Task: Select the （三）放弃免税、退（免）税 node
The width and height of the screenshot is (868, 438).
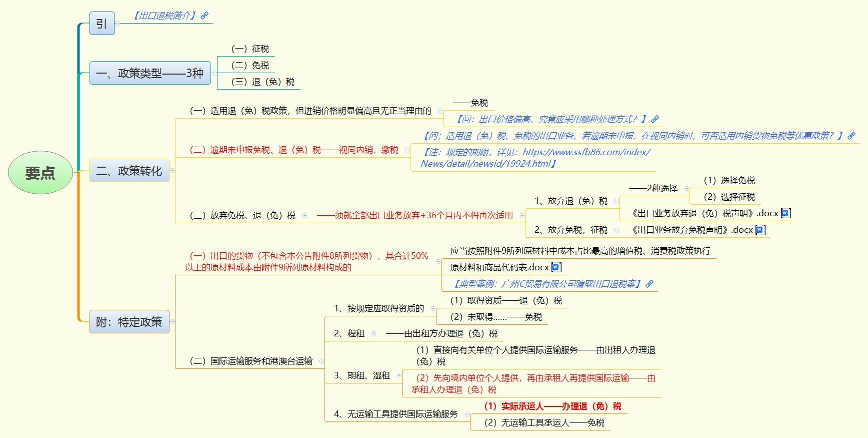Action: click(x=242, y=215)
